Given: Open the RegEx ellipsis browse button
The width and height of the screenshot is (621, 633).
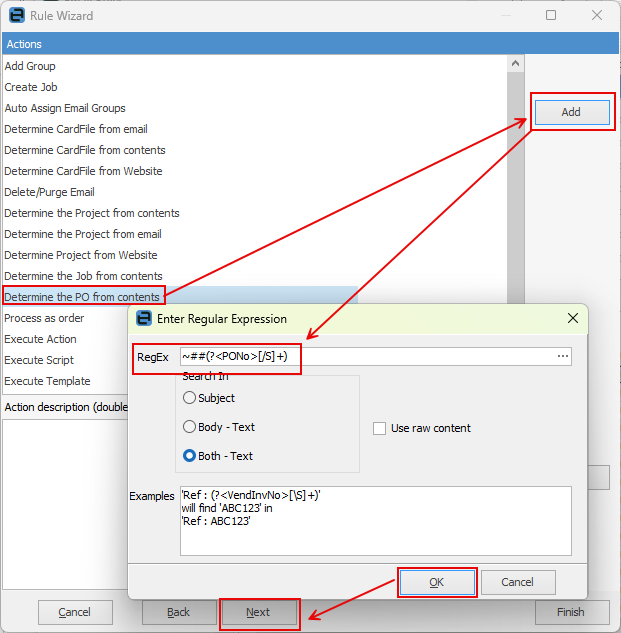Looking at the screenshot, I should tap(563, 356).
